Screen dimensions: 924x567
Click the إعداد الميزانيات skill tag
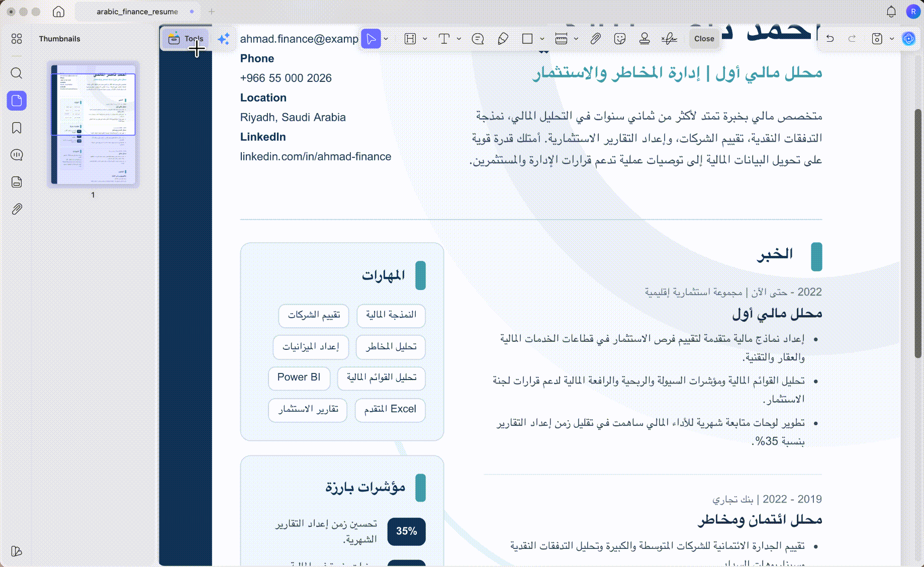pos(311,347)
